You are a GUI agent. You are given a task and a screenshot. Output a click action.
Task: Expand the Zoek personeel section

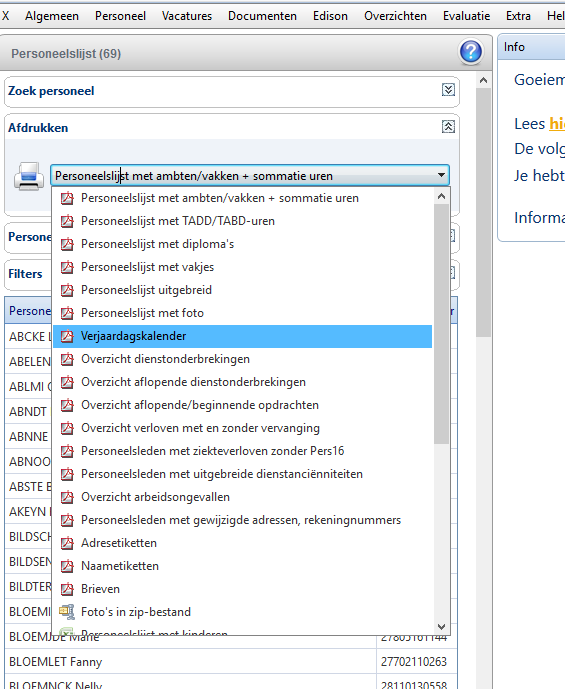[x=448, y=90]
